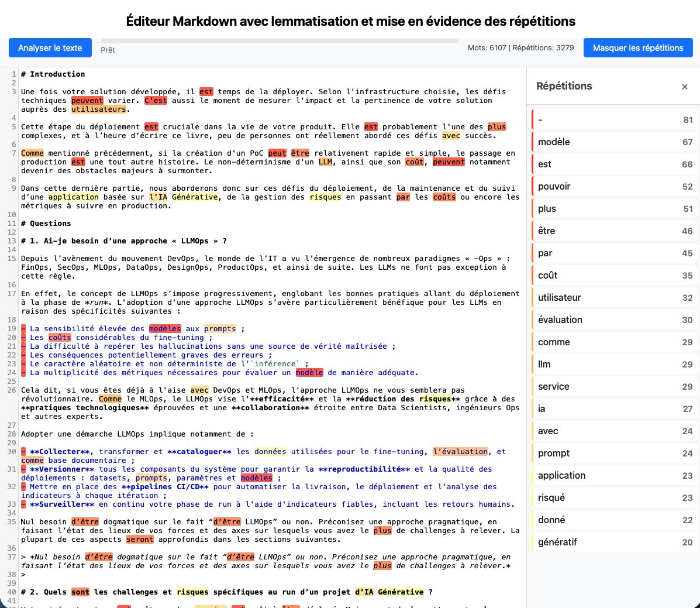Click the 'Répétitions' panel title
The image size is (700, 608).
click(564, 86)
